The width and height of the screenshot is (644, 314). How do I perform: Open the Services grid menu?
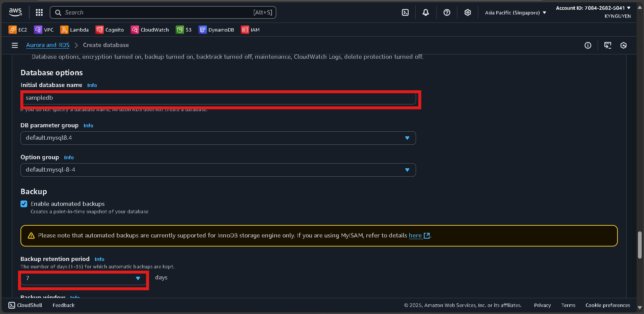tap(39, 12)
